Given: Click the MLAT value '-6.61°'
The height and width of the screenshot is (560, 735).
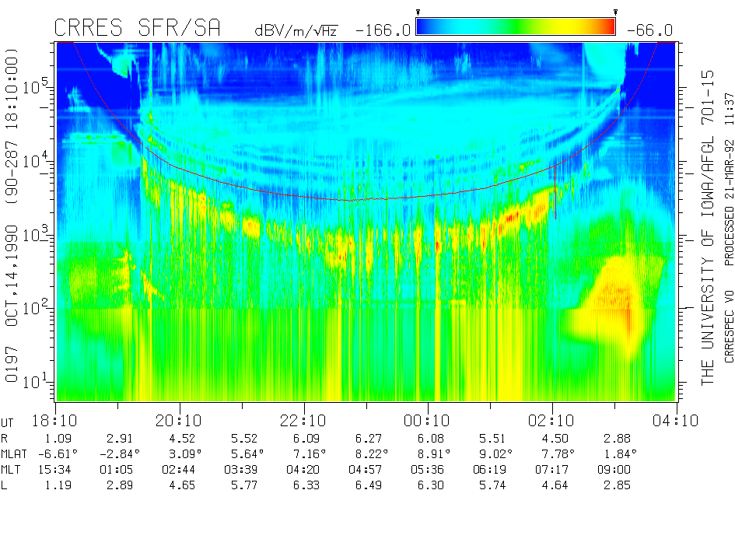Looking at the screenshot, I should click(x=58, y=454).
